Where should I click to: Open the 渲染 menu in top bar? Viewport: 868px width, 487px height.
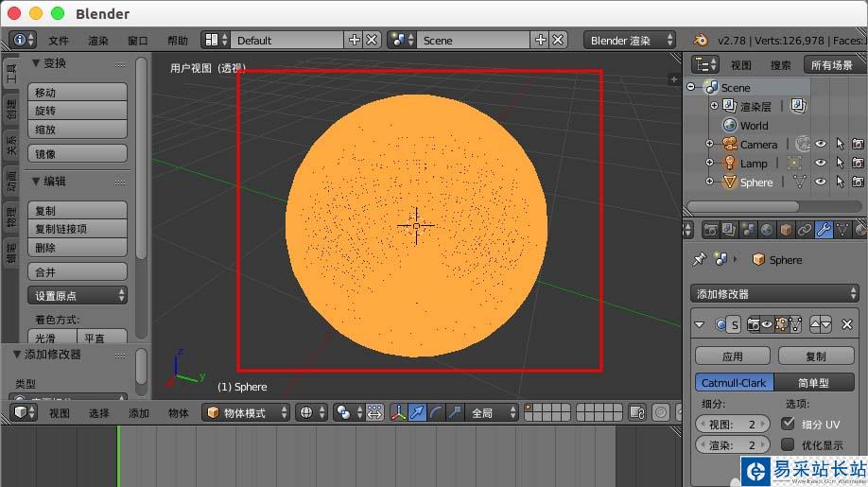tap(98, 41)
